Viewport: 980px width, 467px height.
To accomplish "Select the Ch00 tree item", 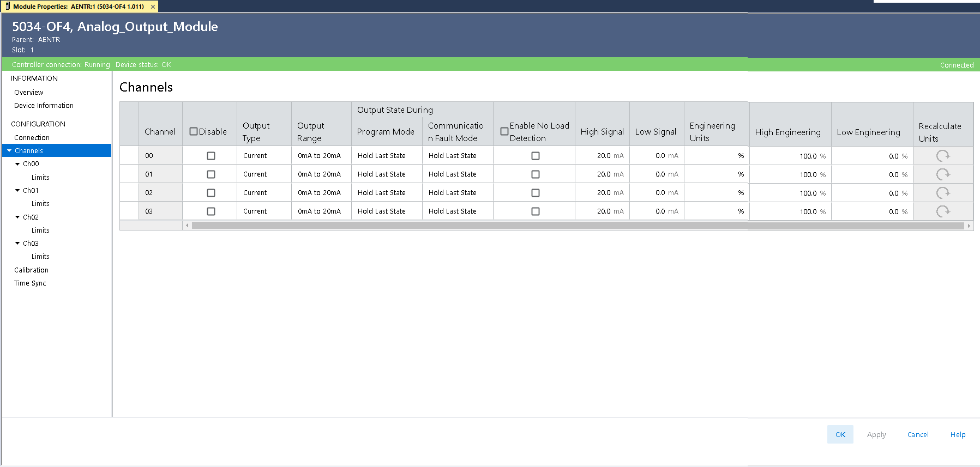I will [x=31, y=164].
